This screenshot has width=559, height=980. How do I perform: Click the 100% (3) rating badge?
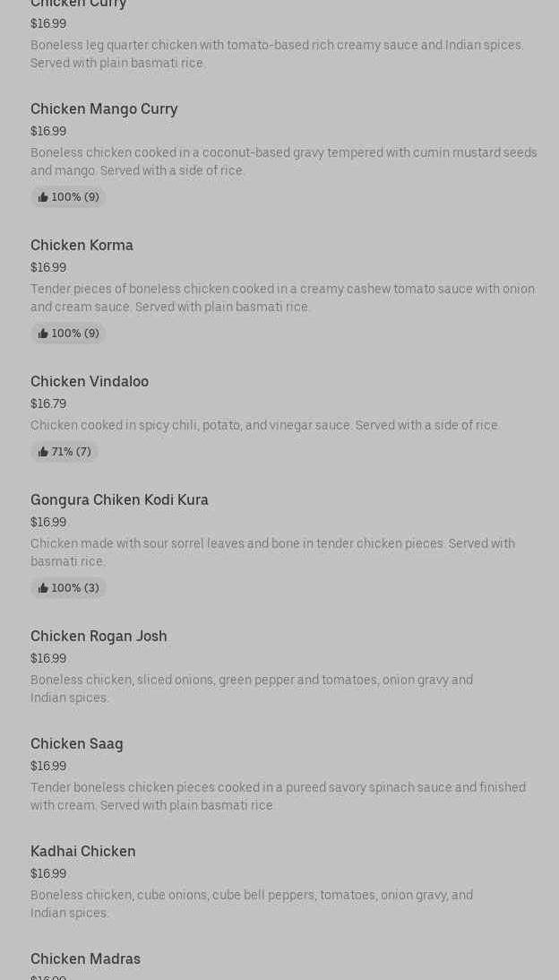click(68, 588)
